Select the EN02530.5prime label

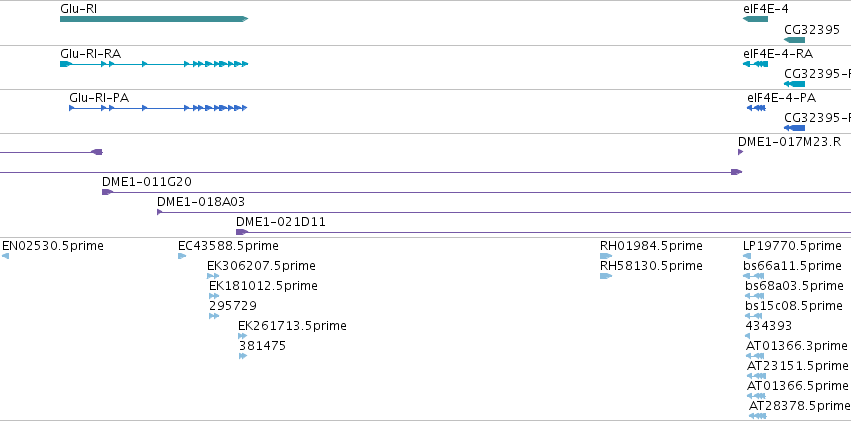pos(53,246)
